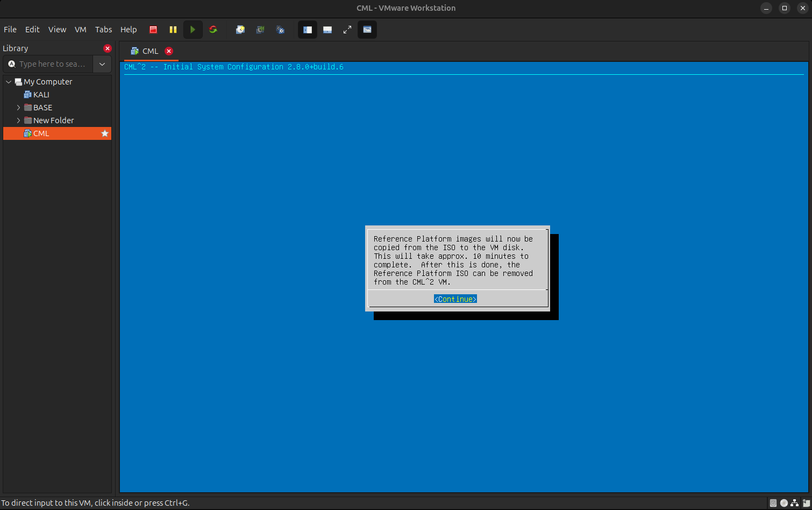
Task: Select the KALI virtual machine
Action: point(41,95)
